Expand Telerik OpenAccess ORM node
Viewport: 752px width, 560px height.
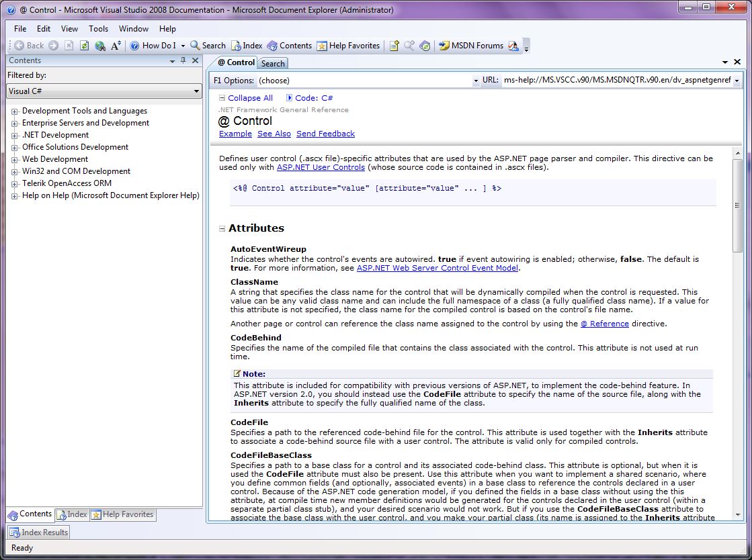(14, 183)
